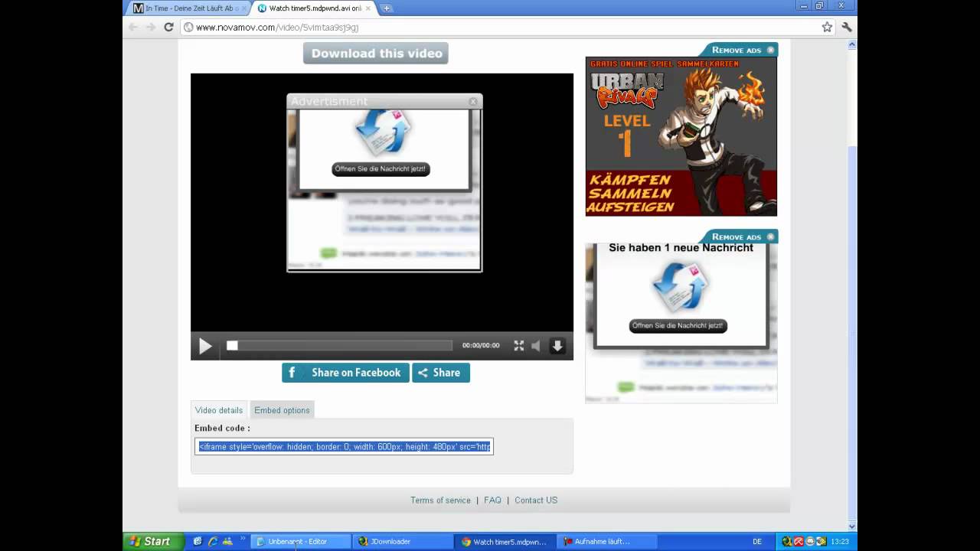
Task: Remove ads above Urban Rivals banner
Action: (x=740, y=50)
